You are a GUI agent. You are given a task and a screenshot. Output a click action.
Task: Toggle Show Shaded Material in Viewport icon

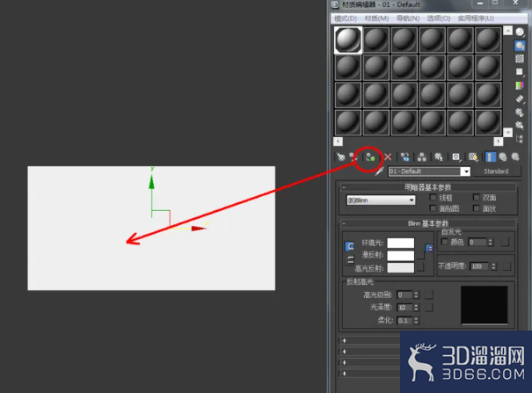point(473,157)
